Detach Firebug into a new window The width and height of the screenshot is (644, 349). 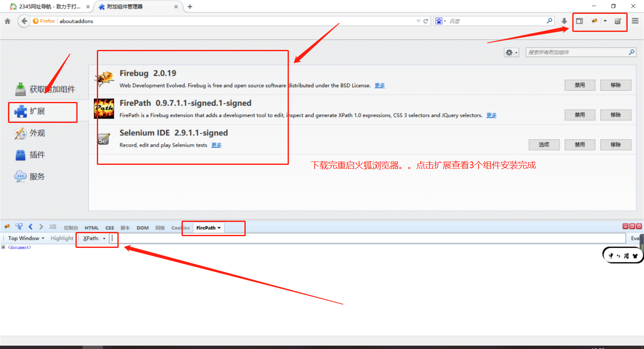[632, 227]
